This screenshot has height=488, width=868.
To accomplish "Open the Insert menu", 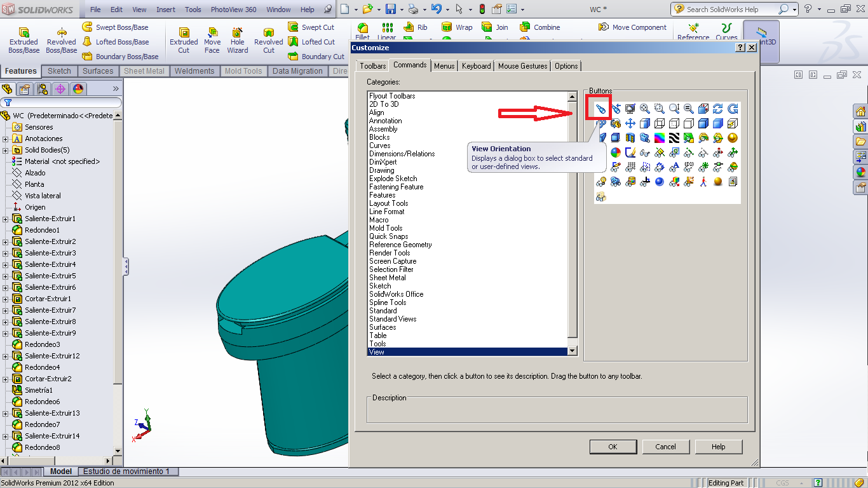I will 166,10.
